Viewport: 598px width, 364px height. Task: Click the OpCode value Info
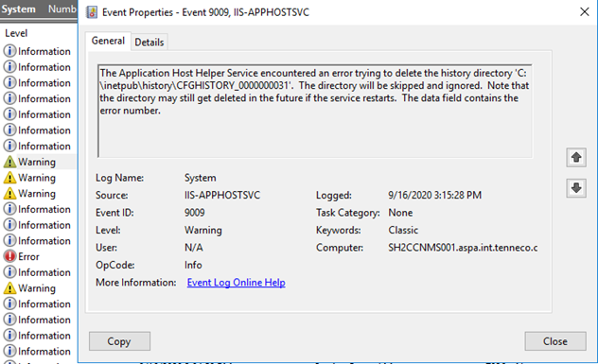(193, 265)
